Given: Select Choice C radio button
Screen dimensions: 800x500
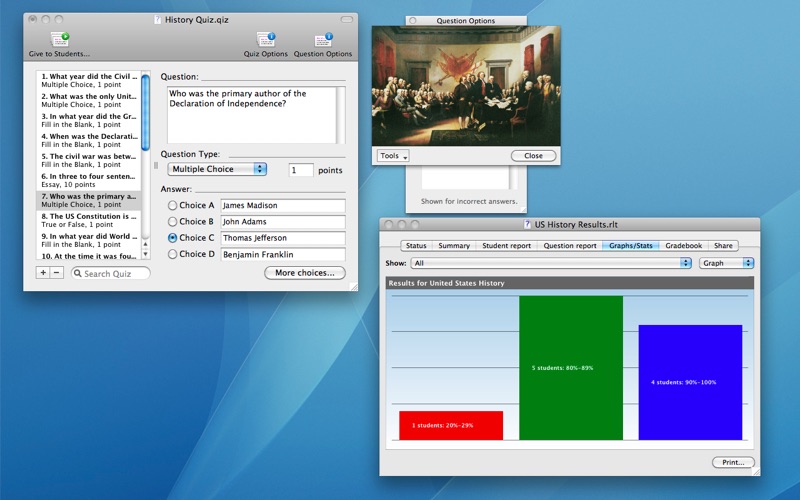Looking at the screenshot, I should [172, 238].
